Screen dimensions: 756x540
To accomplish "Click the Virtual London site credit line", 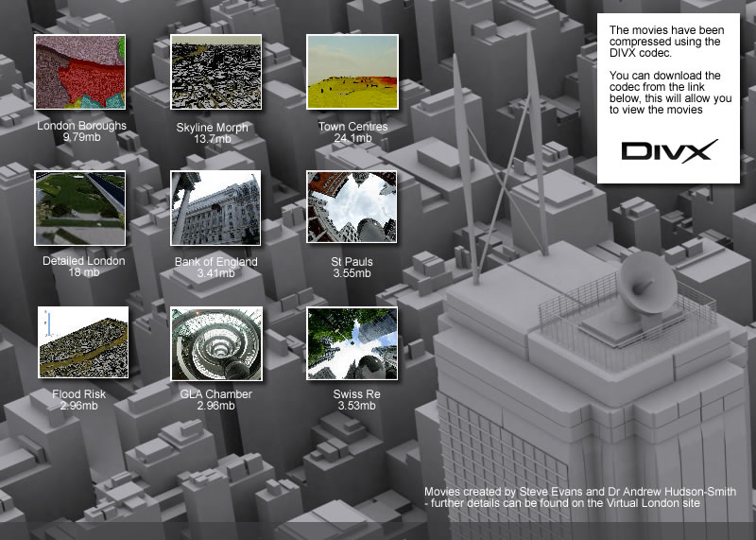I will coord(562,503).
